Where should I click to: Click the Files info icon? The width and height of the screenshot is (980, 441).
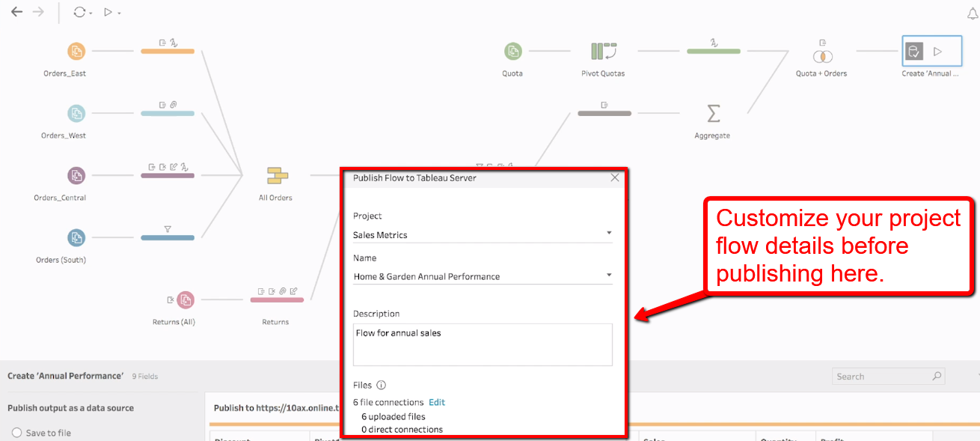coord(381,385)
